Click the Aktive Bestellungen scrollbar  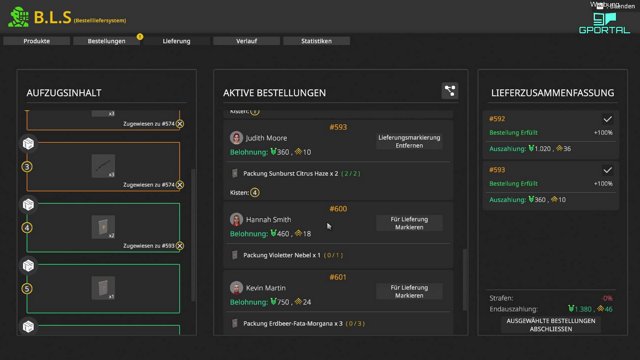point(464,280)
